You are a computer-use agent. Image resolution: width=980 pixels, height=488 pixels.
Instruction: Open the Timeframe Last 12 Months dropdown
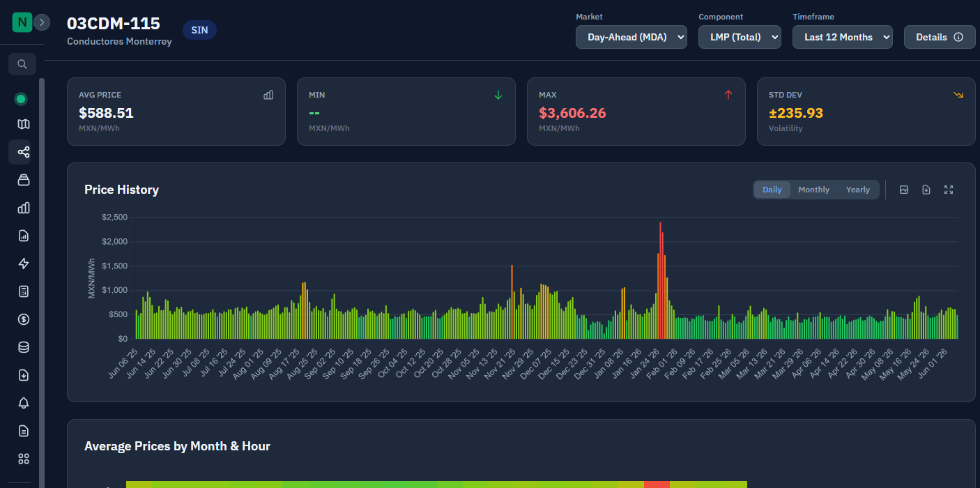point(843,37)
